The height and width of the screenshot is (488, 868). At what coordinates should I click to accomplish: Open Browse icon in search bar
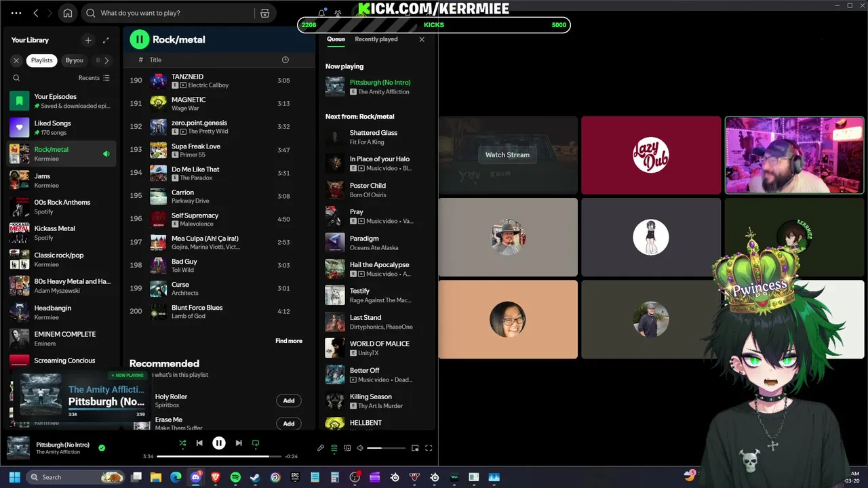pyautogui.click(x=265, y=13)
